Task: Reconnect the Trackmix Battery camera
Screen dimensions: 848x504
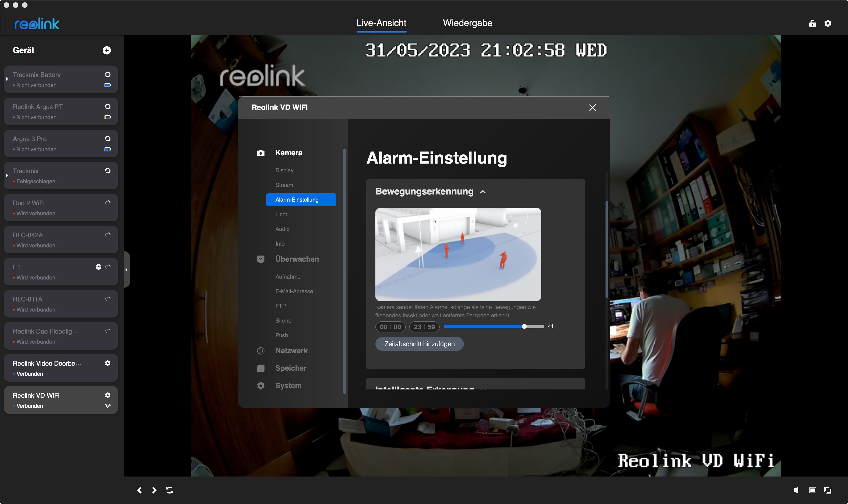Action: pos(107,74)
